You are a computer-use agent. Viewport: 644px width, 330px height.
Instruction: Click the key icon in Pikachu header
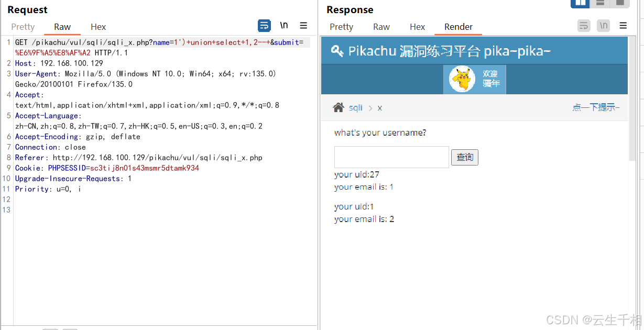337,51
